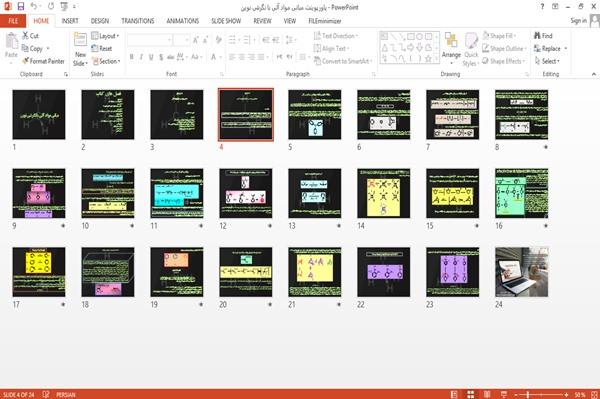Toggle Italic formatting

[141, 57]
